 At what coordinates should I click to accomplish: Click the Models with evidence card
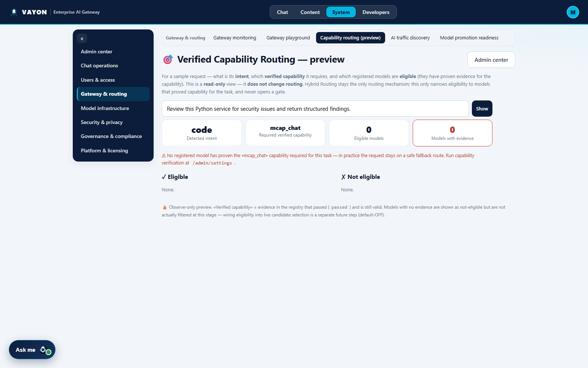[x=452, y=133]
